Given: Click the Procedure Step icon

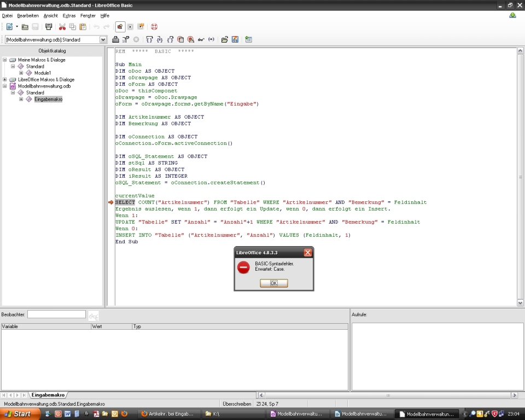Looking at the screenshot, I should pyautogui.click(x=149, y=39).
